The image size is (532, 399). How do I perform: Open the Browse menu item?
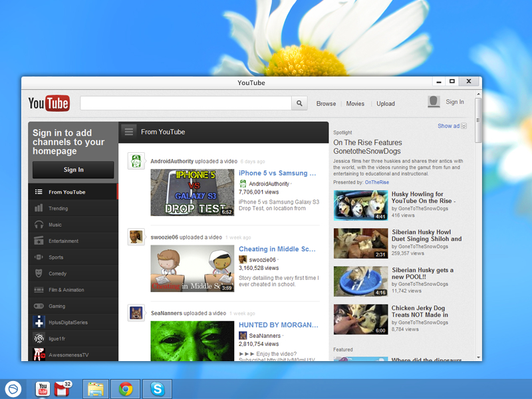point(326,104)
